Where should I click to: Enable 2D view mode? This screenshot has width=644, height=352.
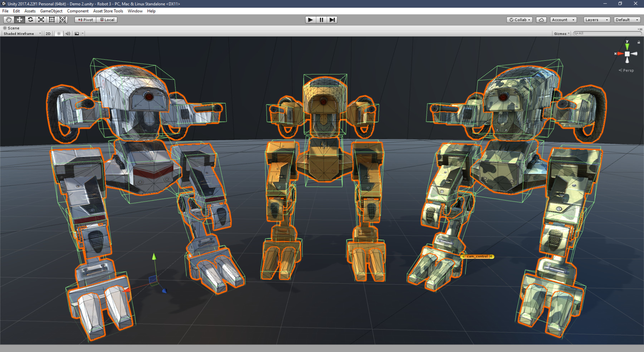(x=48, y=33)
